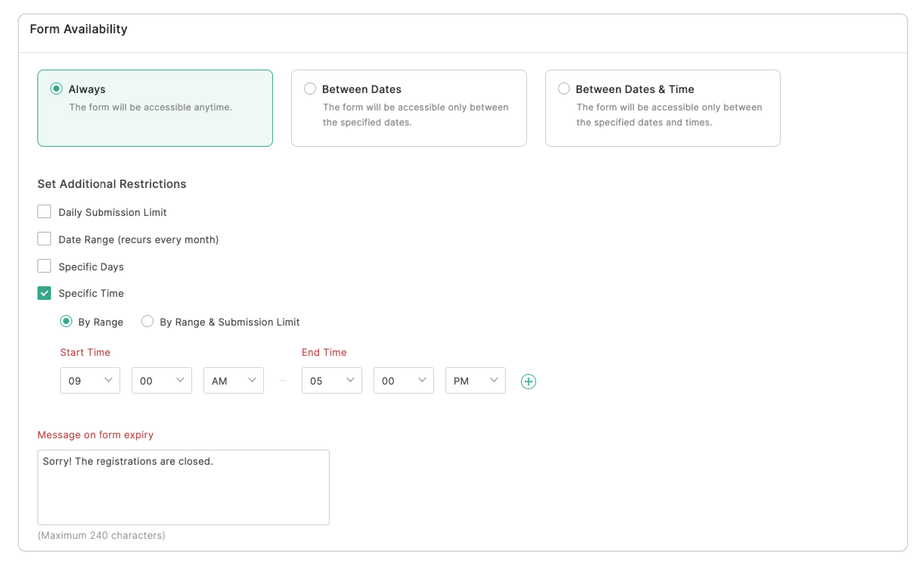Expand the end PM period dropdown

tap(475, 380)
